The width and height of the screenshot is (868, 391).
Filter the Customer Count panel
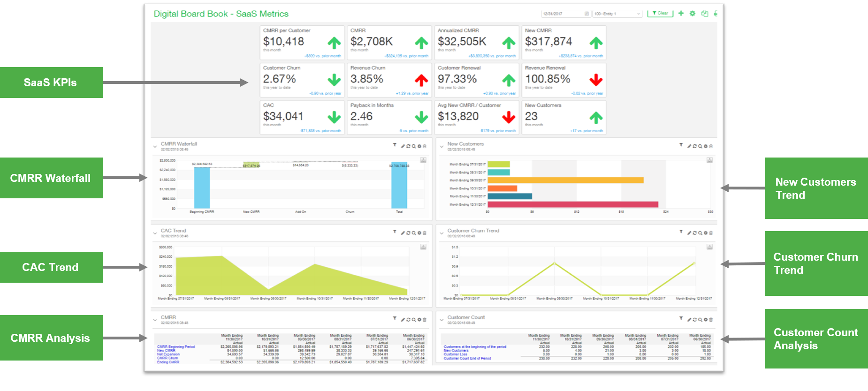click(x=681, y=318)
